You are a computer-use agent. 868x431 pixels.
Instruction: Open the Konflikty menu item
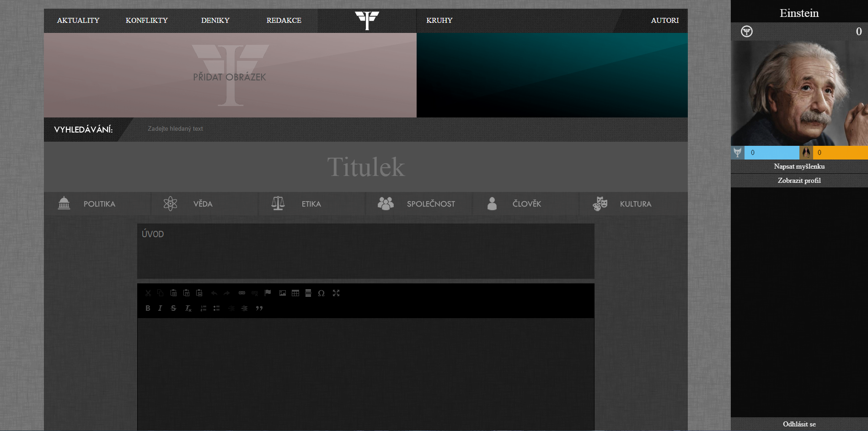tap(147, 21)
